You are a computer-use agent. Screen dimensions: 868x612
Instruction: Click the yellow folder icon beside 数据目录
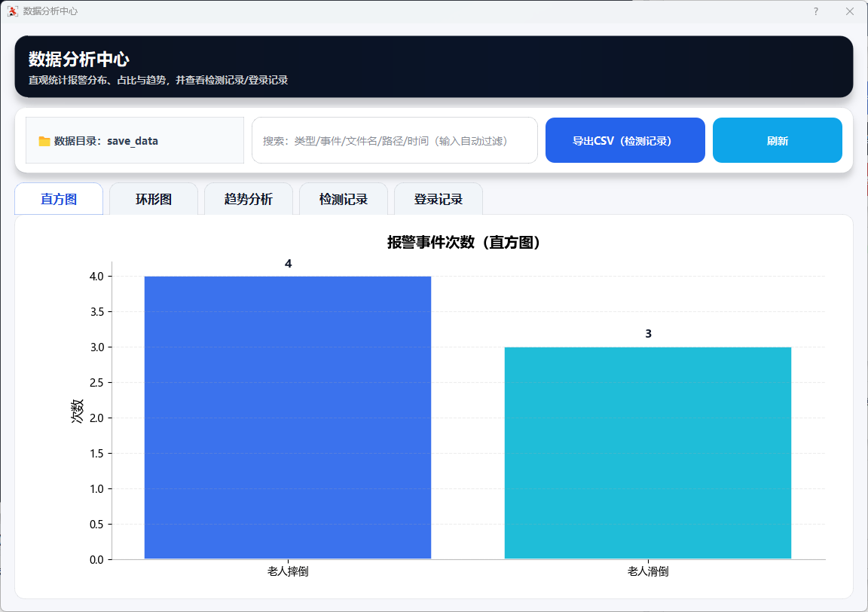pyautogui.click(x=44, y=141)
